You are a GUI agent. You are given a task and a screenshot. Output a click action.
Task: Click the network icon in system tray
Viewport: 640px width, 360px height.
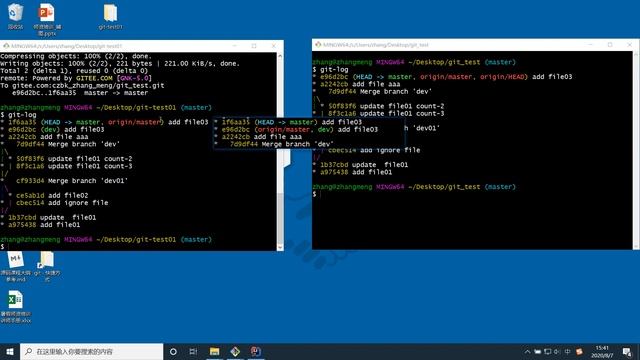coord(548,351)
